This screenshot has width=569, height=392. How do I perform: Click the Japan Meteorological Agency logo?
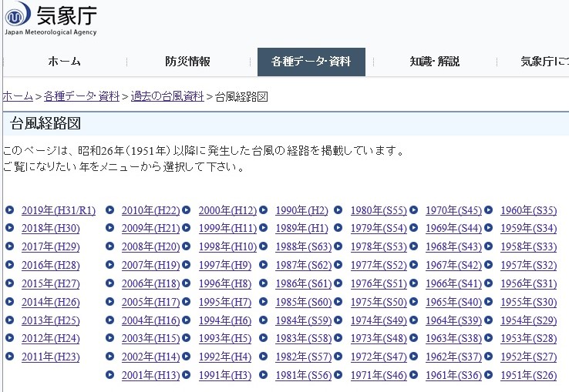[51, 18]
